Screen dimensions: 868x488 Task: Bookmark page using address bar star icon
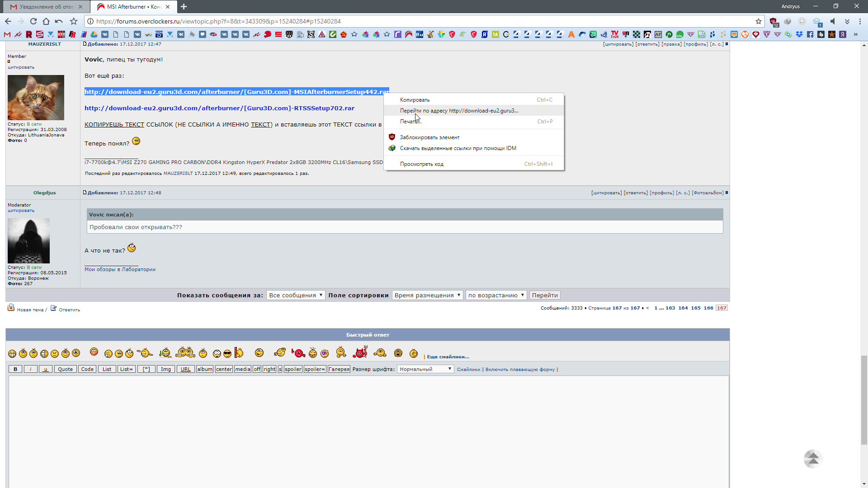click(x=759, y=21)
